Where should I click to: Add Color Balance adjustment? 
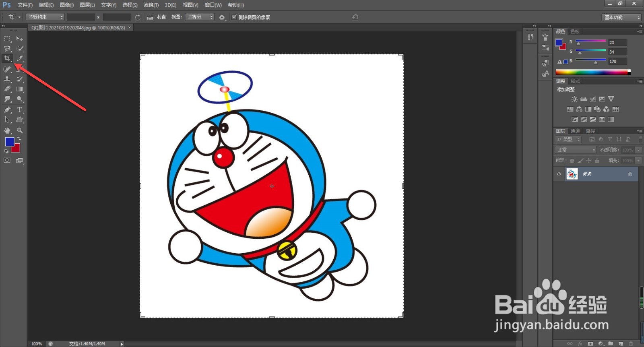[x=579, y=109]
